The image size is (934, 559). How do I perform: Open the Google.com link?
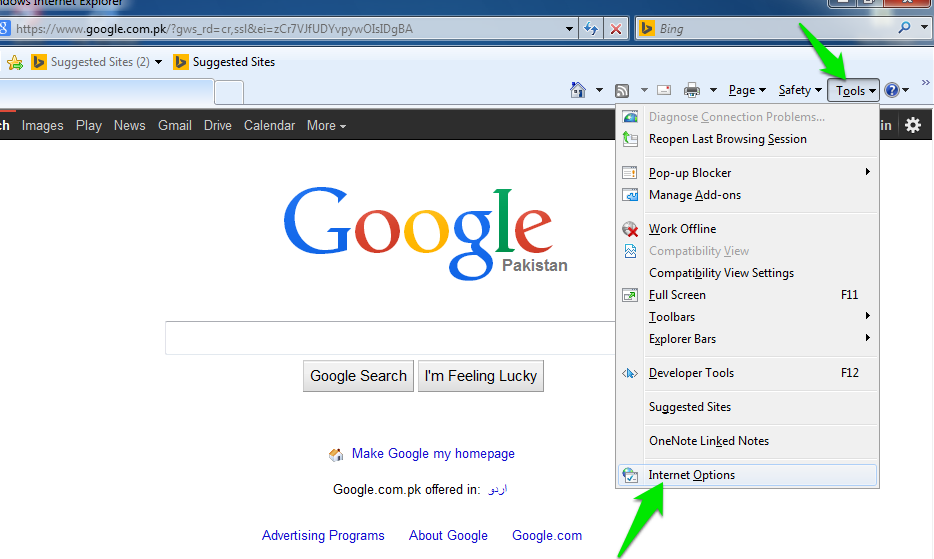547,535
